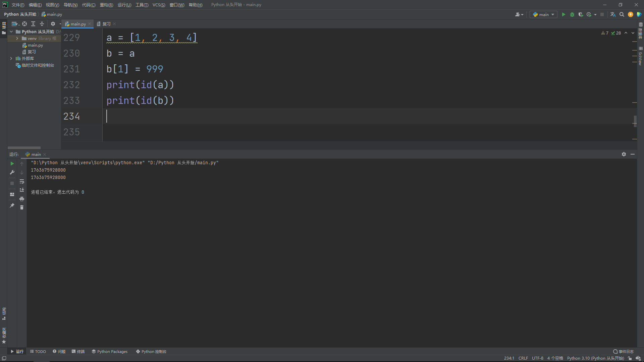Viewport: 644px width, 362px height.
Task: Pin the Run tab
Action: pos(12,205)
